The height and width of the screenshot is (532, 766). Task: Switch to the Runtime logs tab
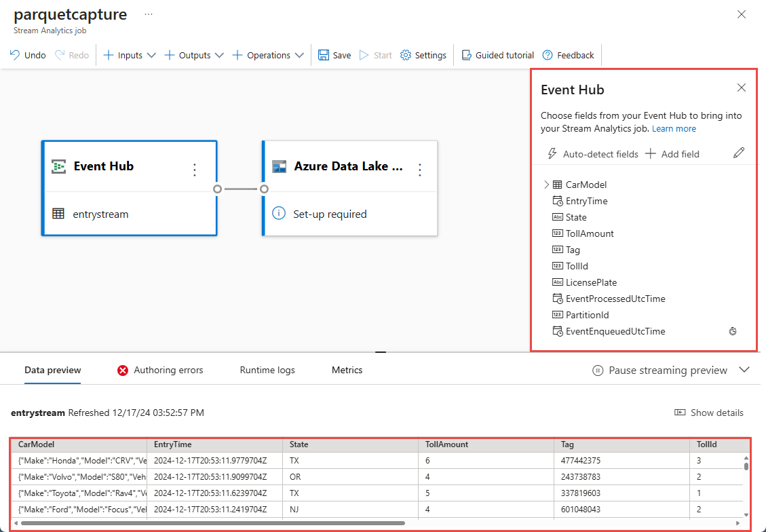[267, 370]
